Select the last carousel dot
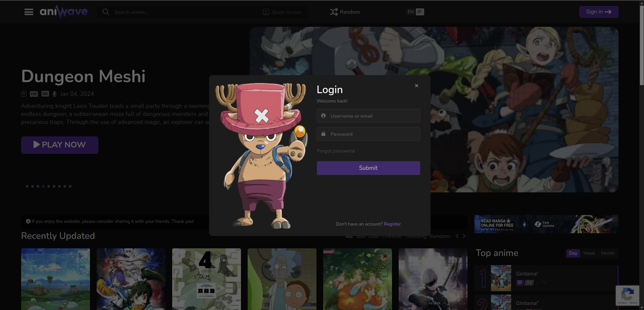644x310 pixels. 70,186
